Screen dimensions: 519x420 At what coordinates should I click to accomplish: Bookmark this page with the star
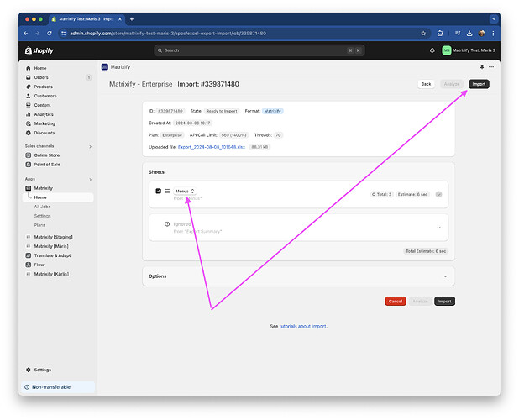pyautogui.click(x=423, y=34)
